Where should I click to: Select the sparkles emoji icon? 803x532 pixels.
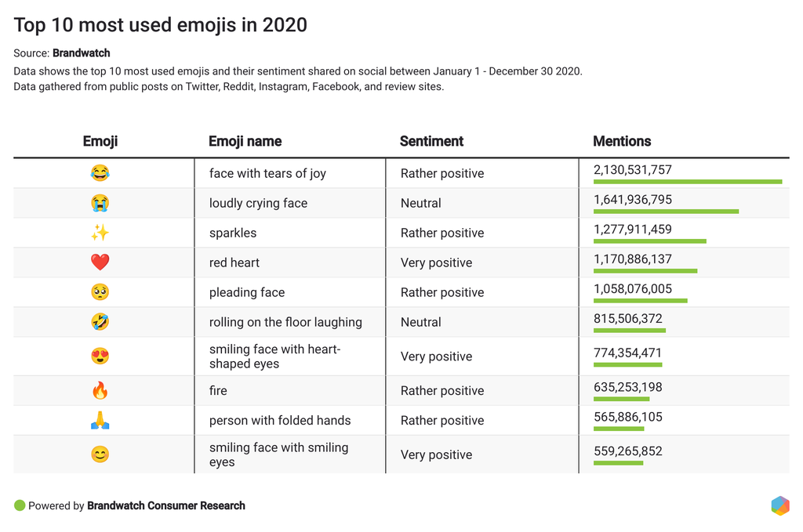(100, 233)
